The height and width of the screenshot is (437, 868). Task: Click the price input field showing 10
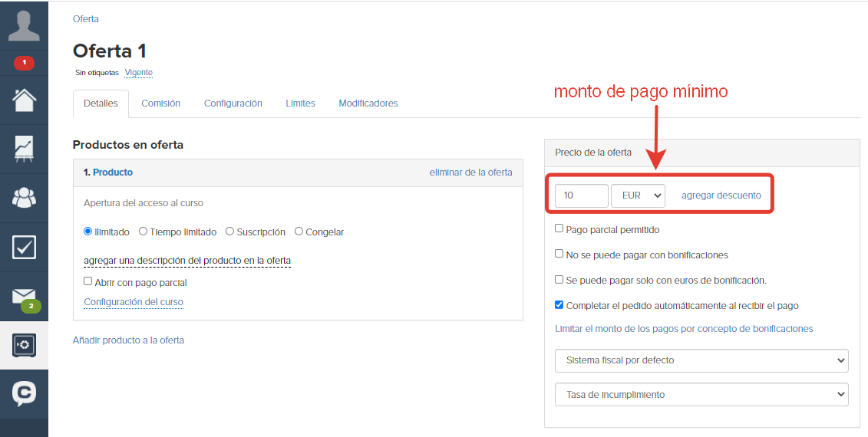coord(581,195)
